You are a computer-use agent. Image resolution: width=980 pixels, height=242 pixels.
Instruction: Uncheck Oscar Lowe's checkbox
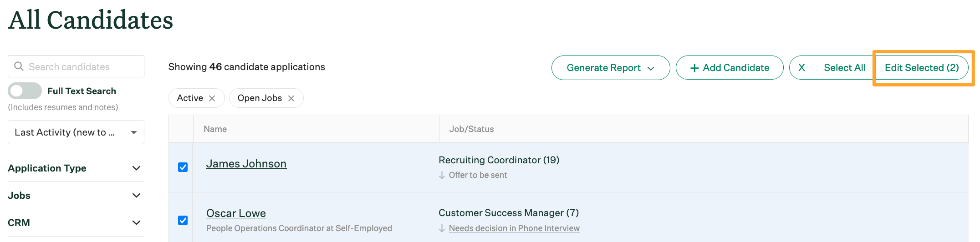pyautogui.click(x=183, y=221)
